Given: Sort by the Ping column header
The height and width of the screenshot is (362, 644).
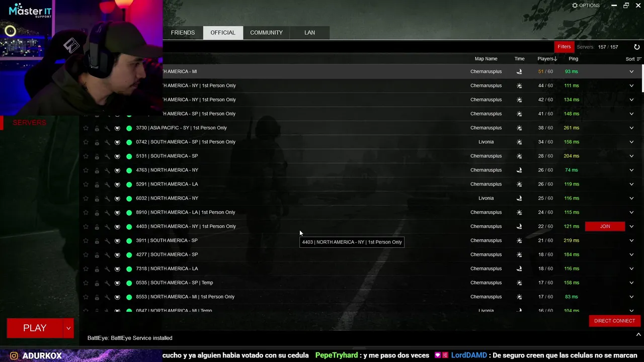Looking at the screenshot, I should (x=573, y=59).
